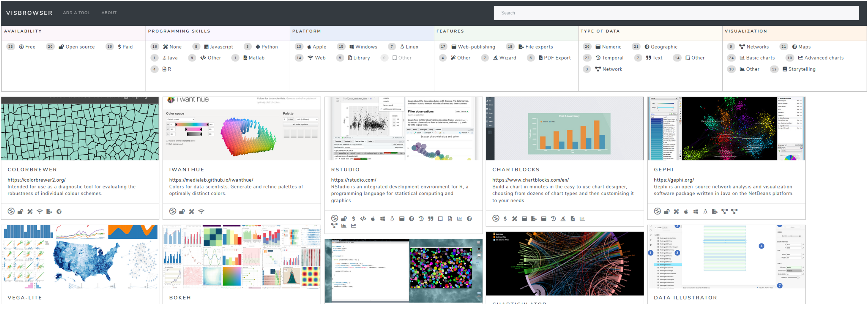
Task: Open the gephi.org link
Action: pos(674,180)
